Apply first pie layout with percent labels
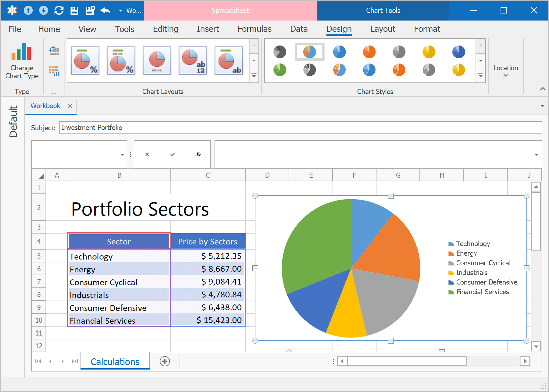 (85, 61)
